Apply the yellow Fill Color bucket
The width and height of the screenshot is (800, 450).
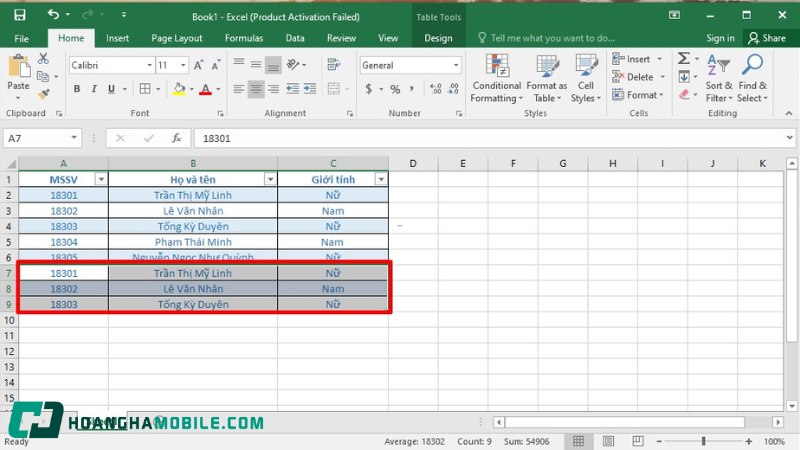[x=179, y=89]
